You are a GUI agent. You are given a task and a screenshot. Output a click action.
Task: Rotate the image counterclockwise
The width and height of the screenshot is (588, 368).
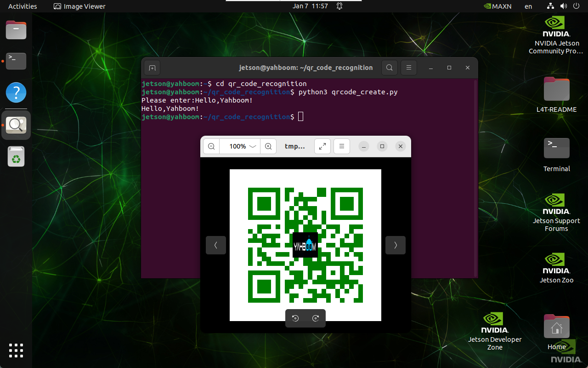295,318
